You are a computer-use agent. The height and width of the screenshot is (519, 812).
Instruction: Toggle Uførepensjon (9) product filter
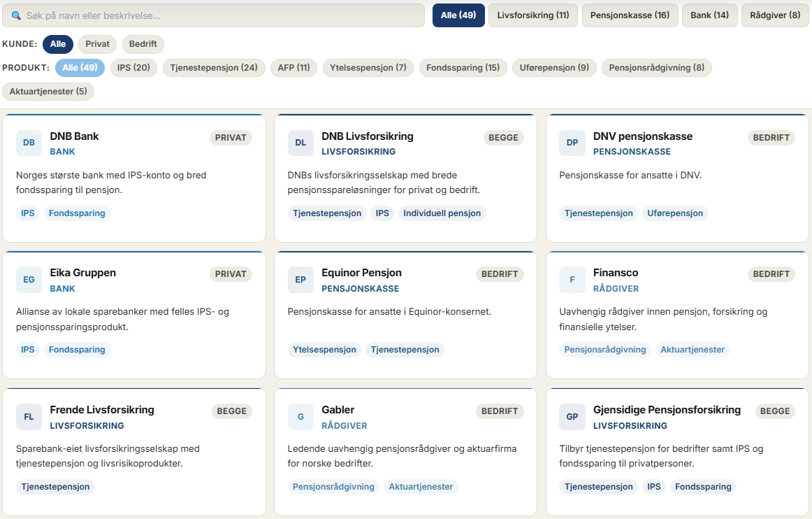(554, 68)
